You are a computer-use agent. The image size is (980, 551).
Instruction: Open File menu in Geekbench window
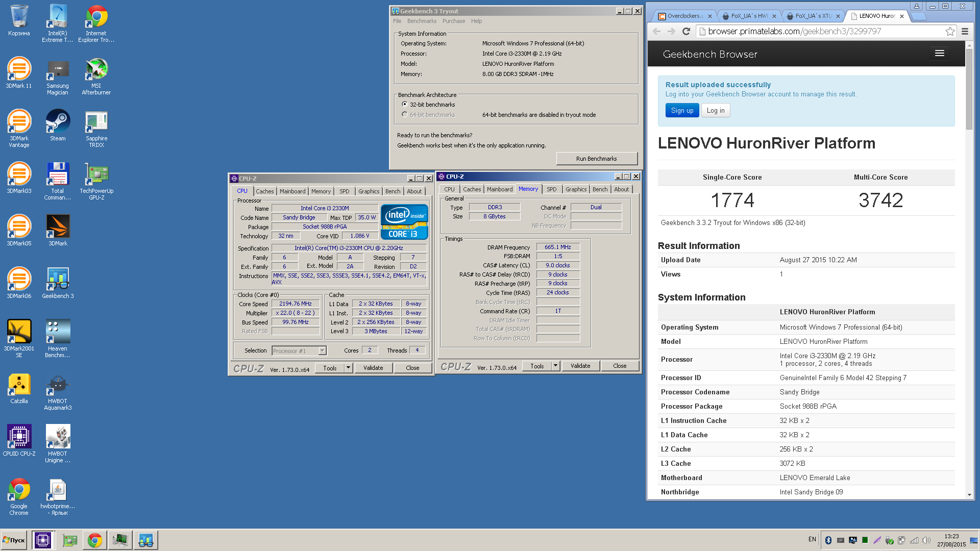(x=397, y=21)
